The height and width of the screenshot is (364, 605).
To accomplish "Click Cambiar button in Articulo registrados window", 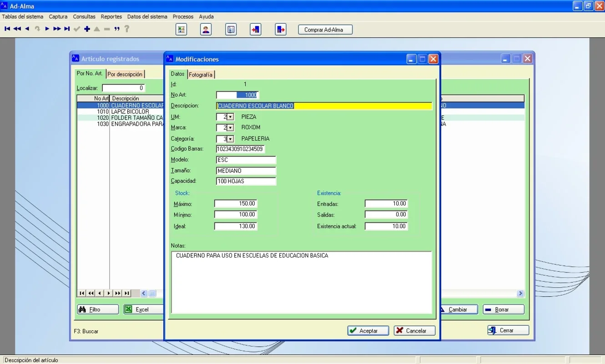I will click(458, 309).
